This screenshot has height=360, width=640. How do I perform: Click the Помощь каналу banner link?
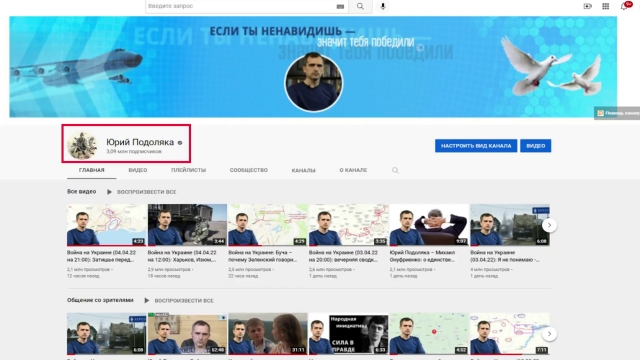(x=617, y=113)
